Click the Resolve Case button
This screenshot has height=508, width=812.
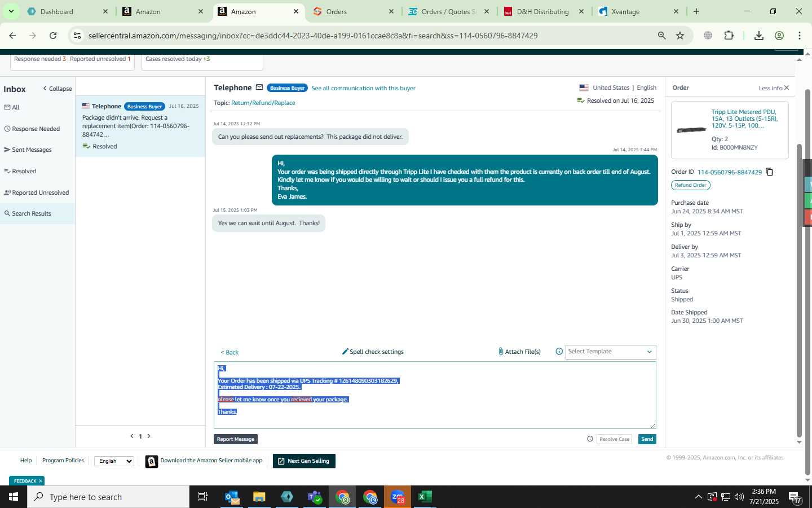pos(614,439)
